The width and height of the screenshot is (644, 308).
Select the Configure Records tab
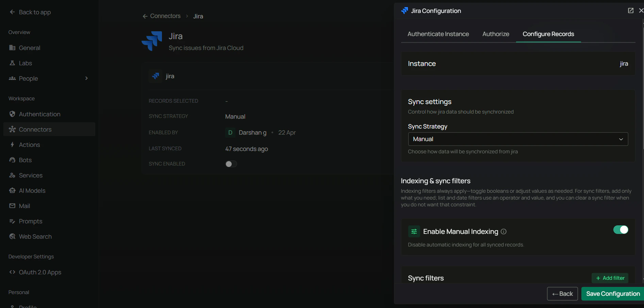click(548, 34)
